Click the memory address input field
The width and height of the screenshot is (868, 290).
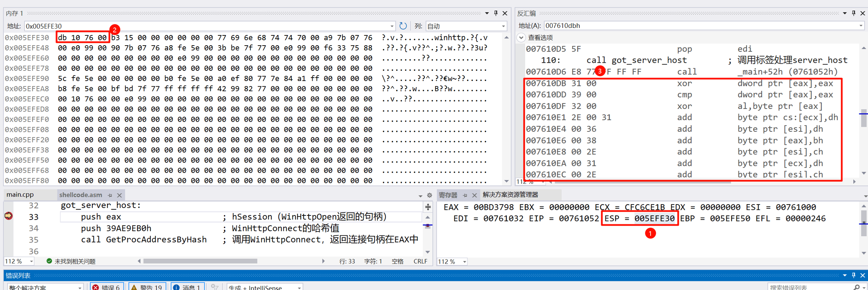tap(207, 26)
